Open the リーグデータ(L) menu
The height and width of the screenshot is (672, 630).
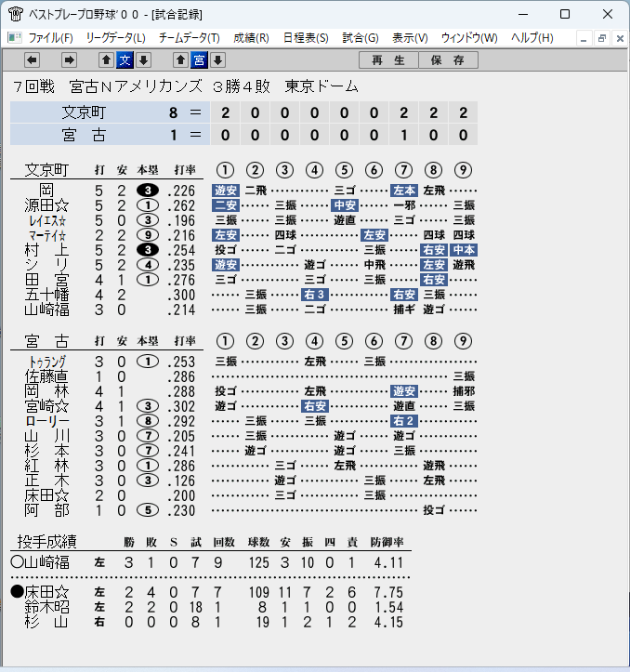click(116, 38)
